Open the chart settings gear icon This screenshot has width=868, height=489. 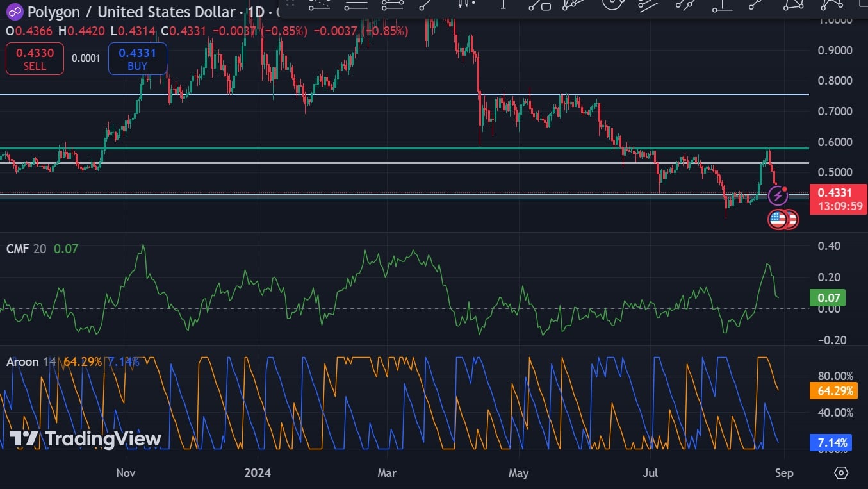pyautogui.click(x=841, y=473)
